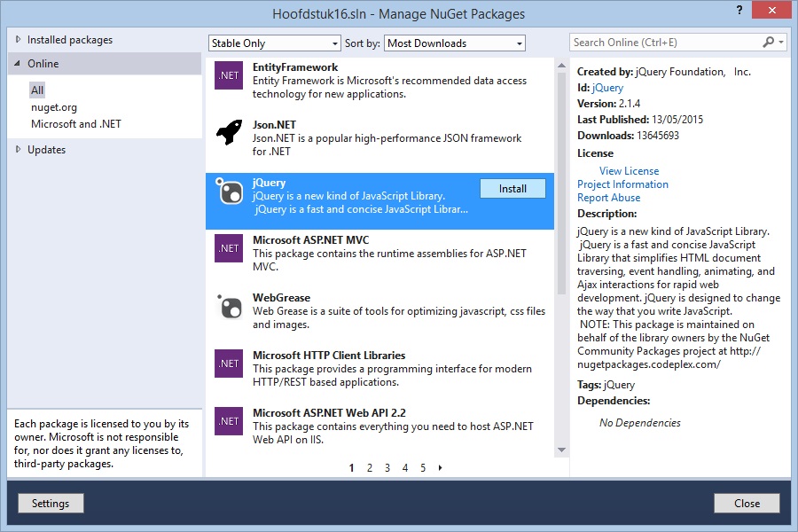Click the Microsoft ASP.NET MVC .NET icon
This screenshot has height=532, width=798.
coord(229,248)
